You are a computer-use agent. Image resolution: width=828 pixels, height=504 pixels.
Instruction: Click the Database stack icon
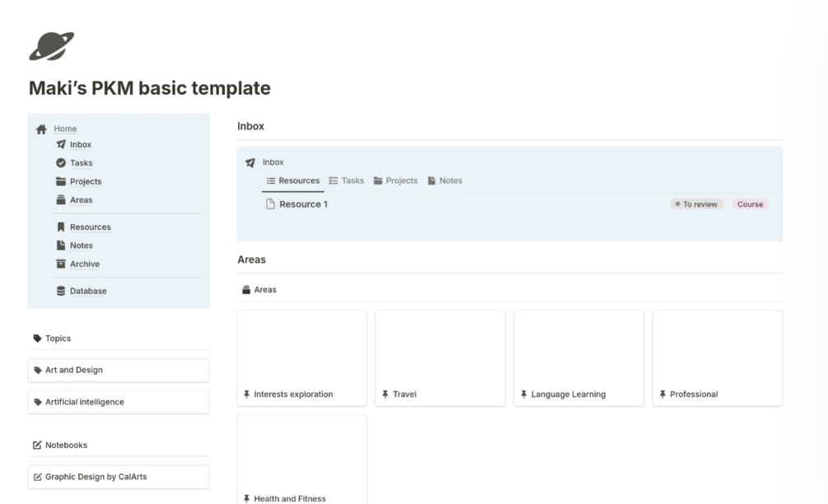pyautogui.click(x=61, y=291)
